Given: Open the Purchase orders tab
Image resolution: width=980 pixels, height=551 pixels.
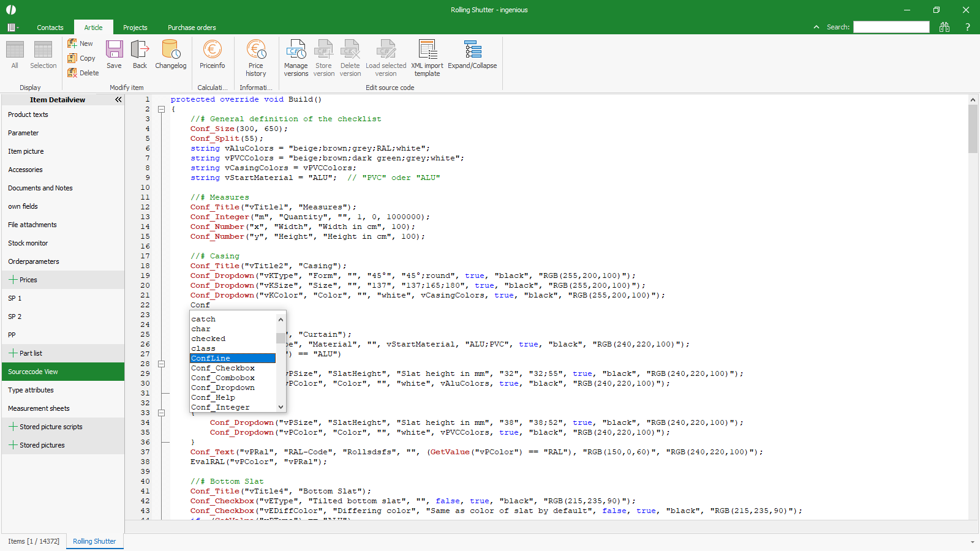Looking at the screenshot, I should point(192,28).
